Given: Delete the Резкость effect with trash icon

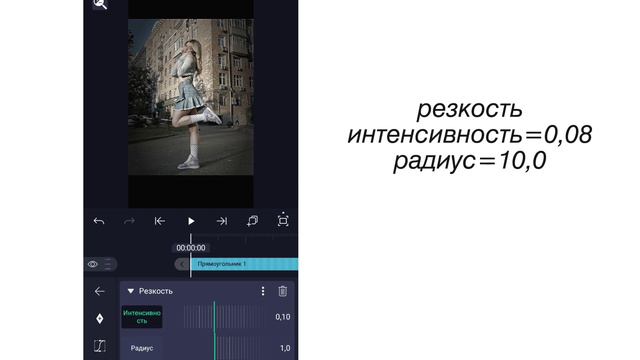Looking at the screenshot, I should pos(283,291).
